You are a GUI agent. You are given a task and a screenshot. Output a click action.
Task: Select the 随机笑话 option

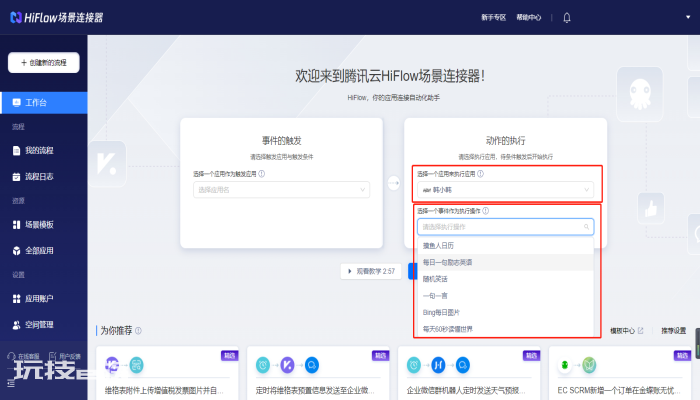pyautogui.click(x=505, y=279)
